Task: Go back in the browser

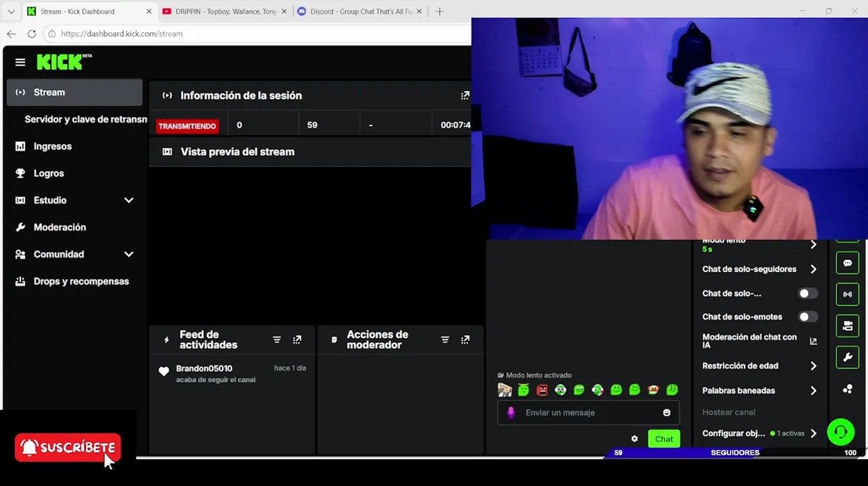Action: tap(11, 34)
